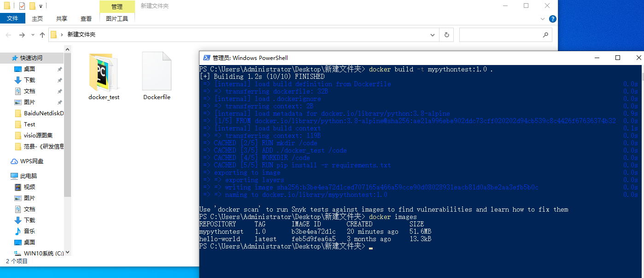Open Explorer help question mark

click(x=553, y=19)
